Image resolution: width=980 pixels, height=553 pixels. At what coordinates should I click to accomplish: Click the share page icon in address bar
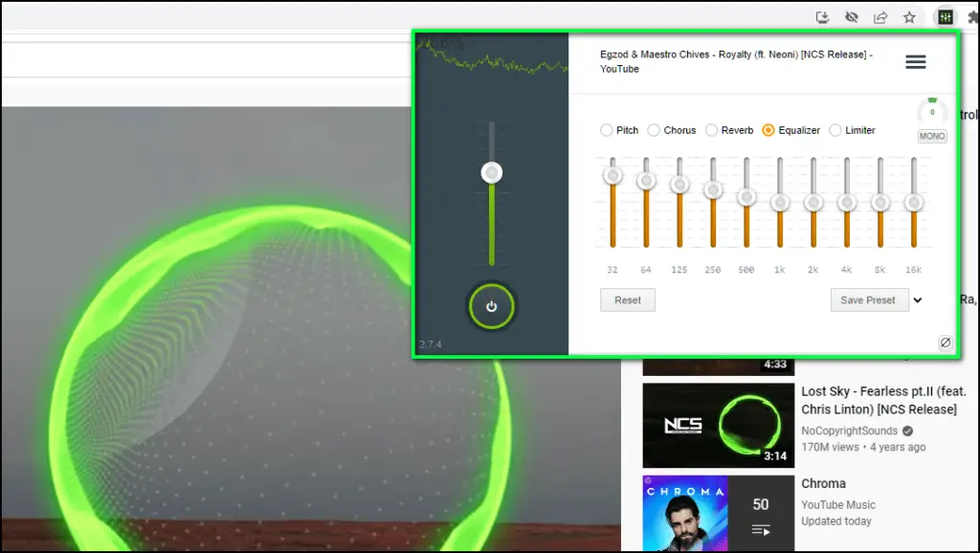(880, 17)
